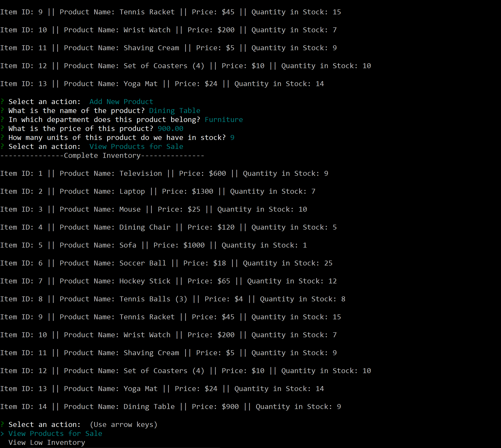Viewport: 501px width, 448px height.
Task: Click 'Price: $25' in the Mouse row
Action: coord(179,209)
